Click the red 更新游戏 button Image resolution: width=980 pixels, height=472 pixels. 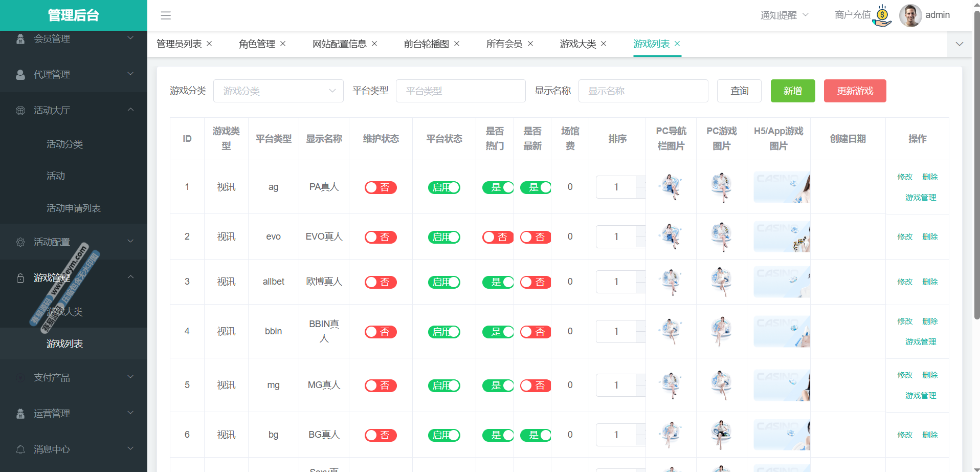(855, 91)
